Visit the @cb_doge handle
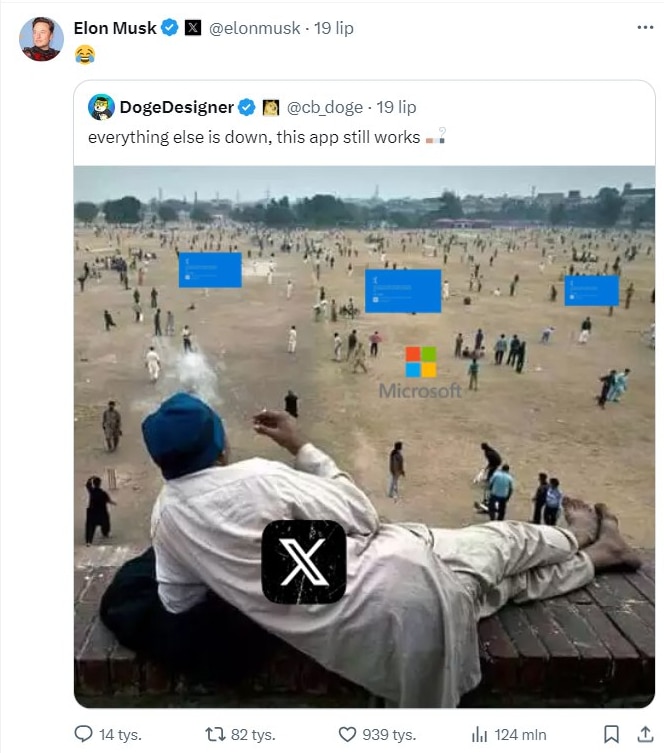This screenshot has height=753, width=664. (x=324, y=107)
